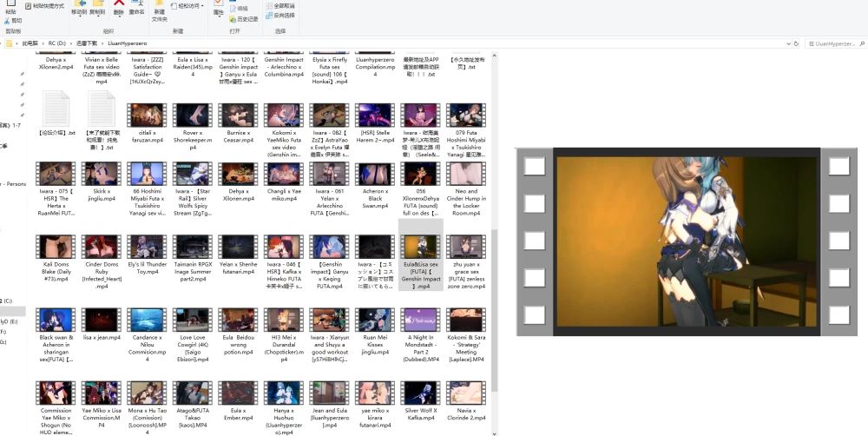Click the red Delete (删除) icon
Screen dimensions: 868x436
click(x=118, y=3)
